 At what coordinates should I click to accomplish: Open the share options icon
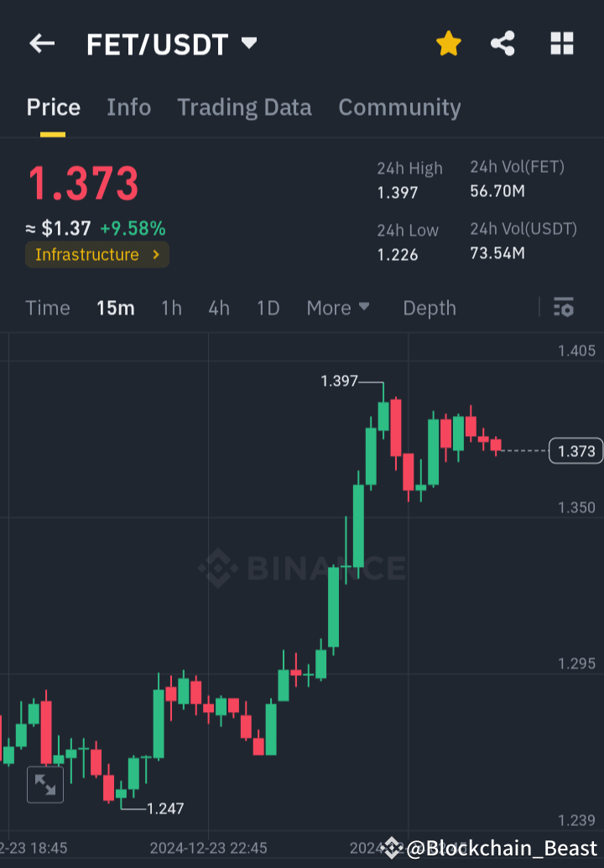pos(502,44)
